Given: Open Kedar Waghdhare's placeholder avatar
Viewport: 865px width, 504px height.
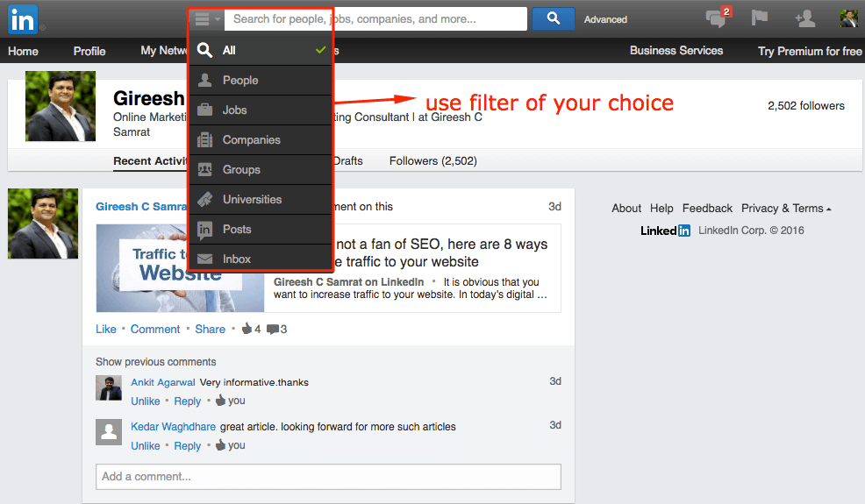Looking at the screenshot, I should click(x=109, y=432).
